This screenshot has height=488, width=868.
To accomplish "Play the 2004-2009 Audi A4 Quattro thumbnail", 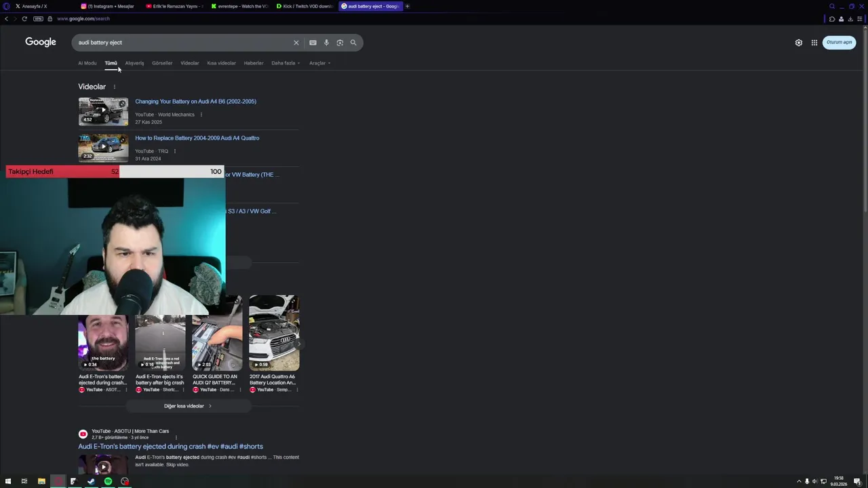I will [x=103, y=148].
